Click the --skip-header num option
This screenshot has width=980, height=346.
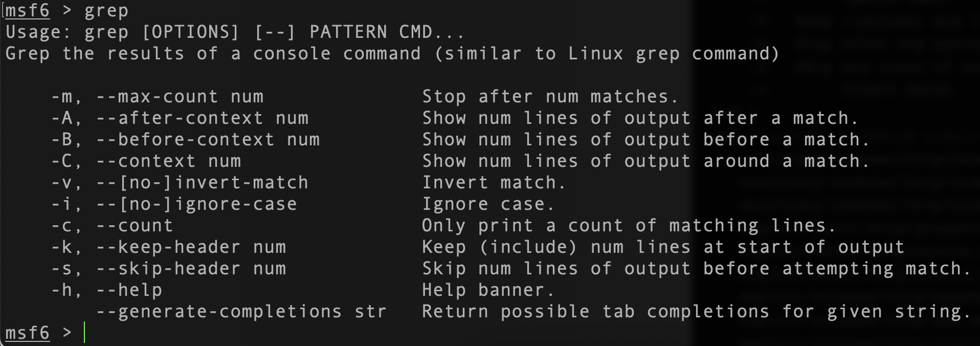click(191, 269)
